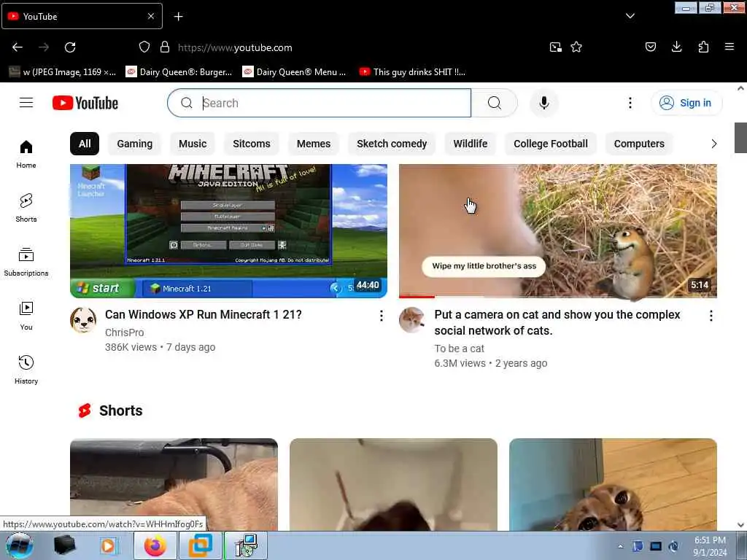Open Subscriptions in sidebar

coord(26,262)
